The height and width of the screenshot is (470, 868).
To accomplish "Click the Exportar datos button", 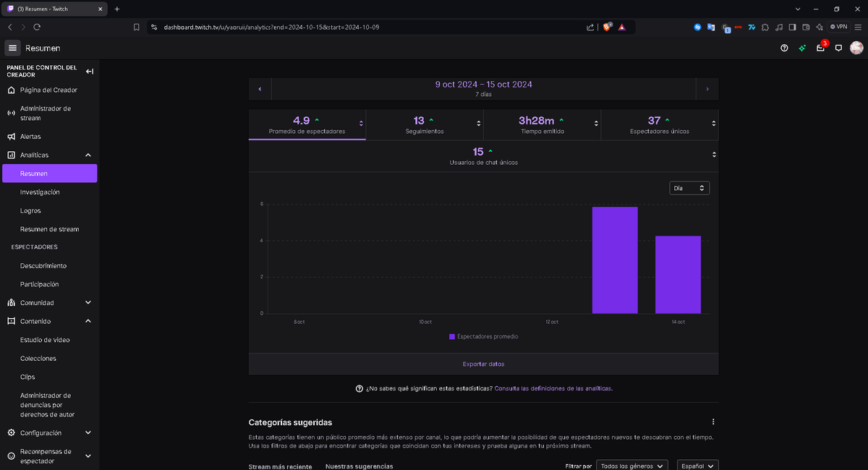I will pos(483,364).
